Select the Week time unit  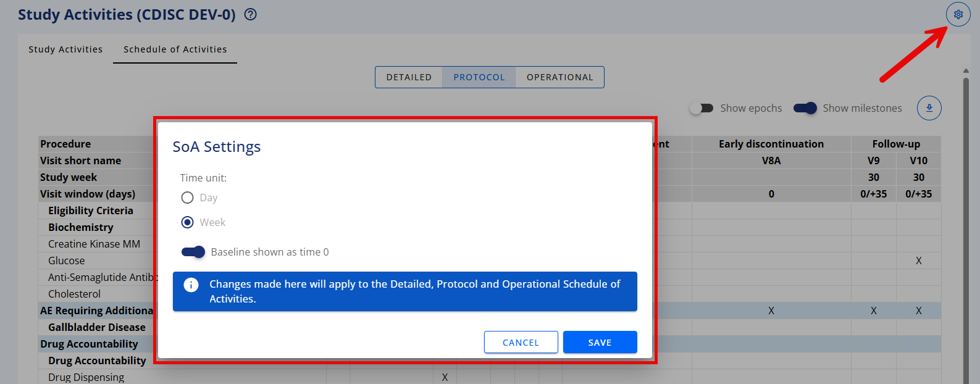pyautogui.click(x=187, y=222)
